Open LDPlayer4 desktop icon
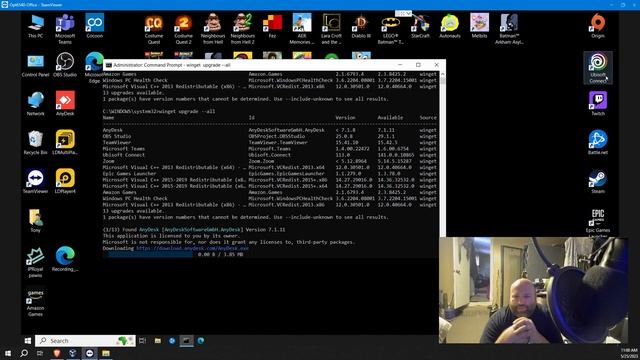Viewport: 640px width, 360px height. pos(65,181)
